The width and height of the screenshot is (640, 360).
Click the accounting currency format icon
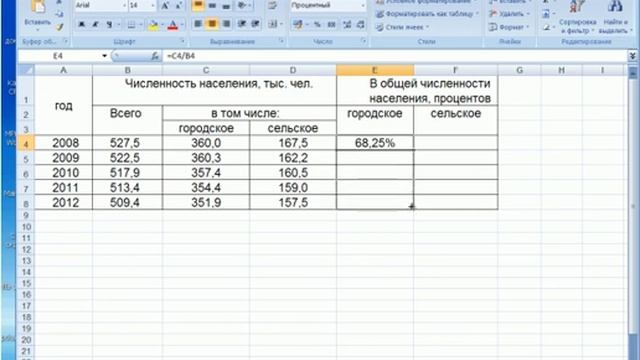coord(298,24)
